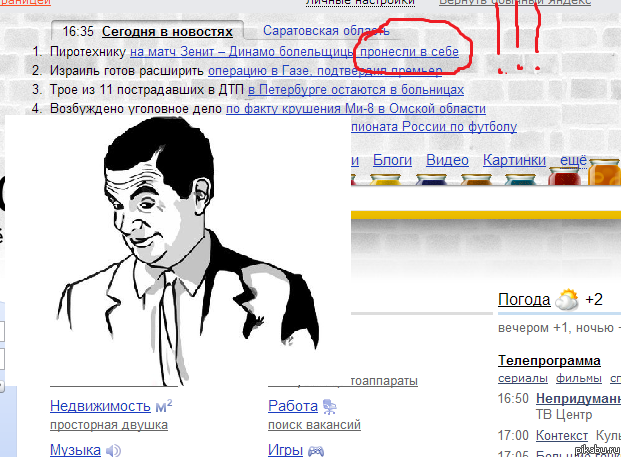
Task: Click the weather sun-cloud icon next to Погода
Action: point(568,299)
